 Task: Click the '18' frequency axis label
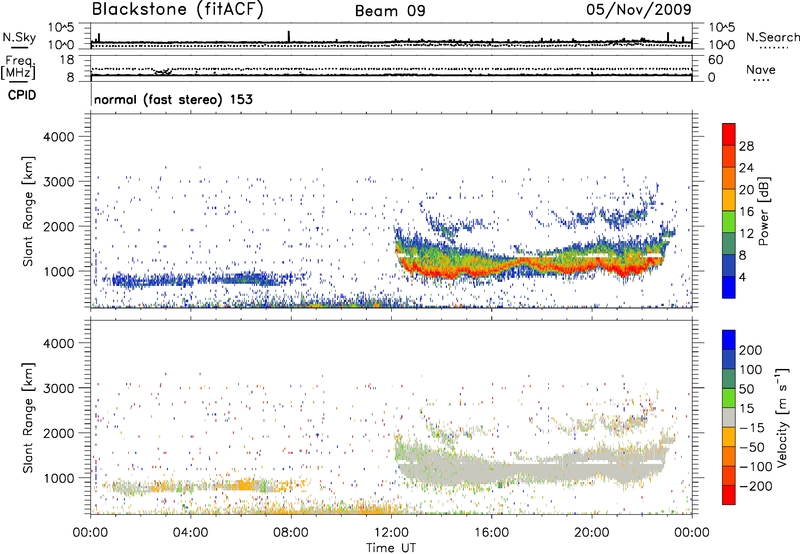pos(67,60)
